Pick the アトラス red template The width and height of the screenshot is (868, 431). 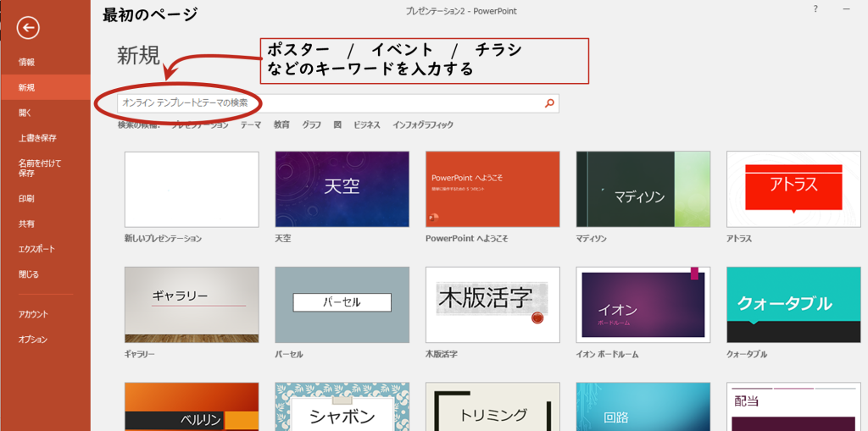click(x=793, y=189)
